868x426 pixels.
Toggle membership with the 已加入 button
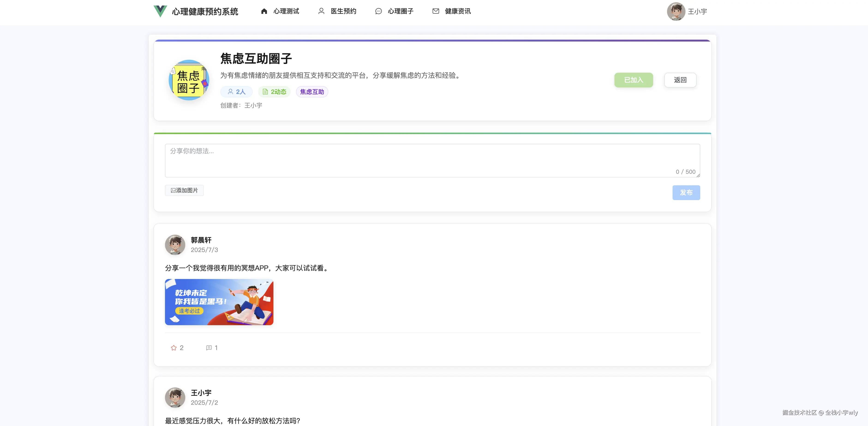pos(634,80)
